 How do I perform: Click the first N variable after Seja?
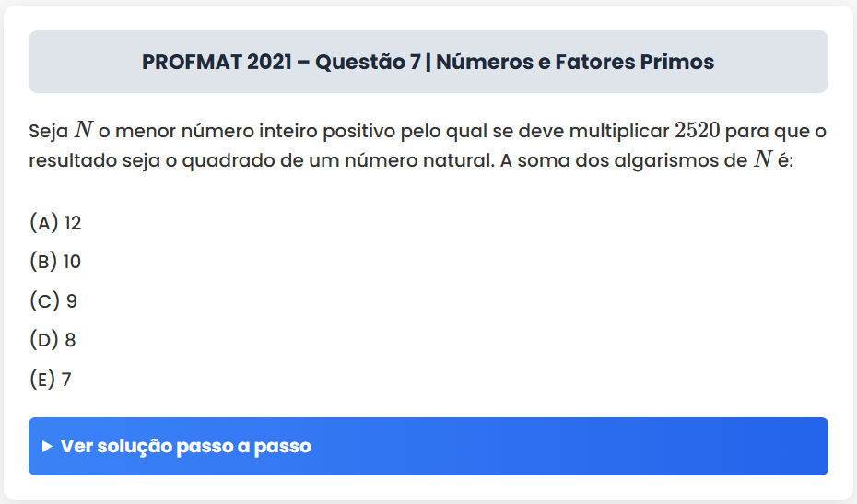point(85,130)
